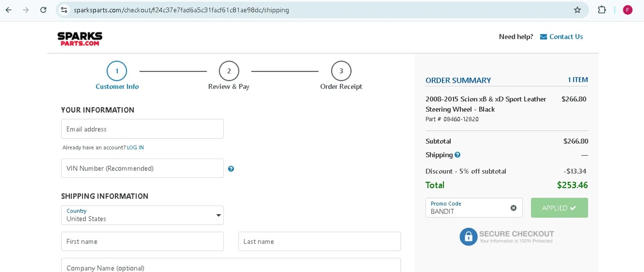
Task: Focus the VIN Number (Recommended) field
Action: (143, 168)
